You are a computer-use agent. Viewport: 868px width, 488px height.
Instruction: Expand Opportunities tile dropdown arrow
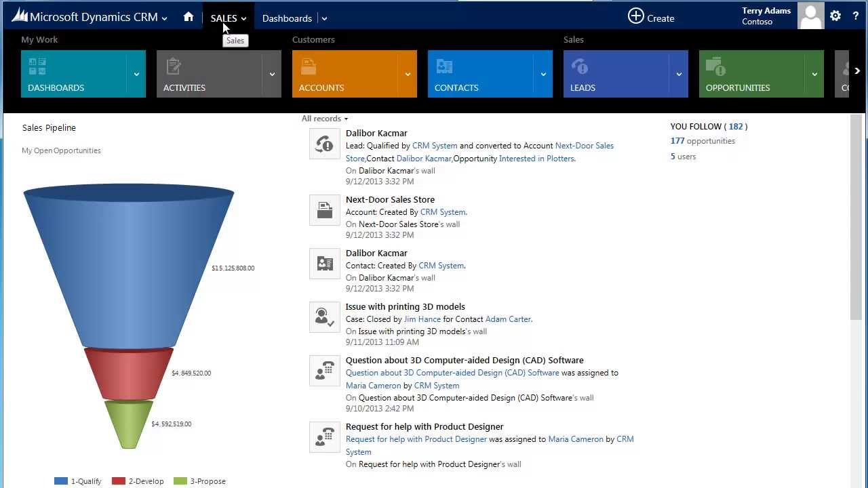[814, 74]
